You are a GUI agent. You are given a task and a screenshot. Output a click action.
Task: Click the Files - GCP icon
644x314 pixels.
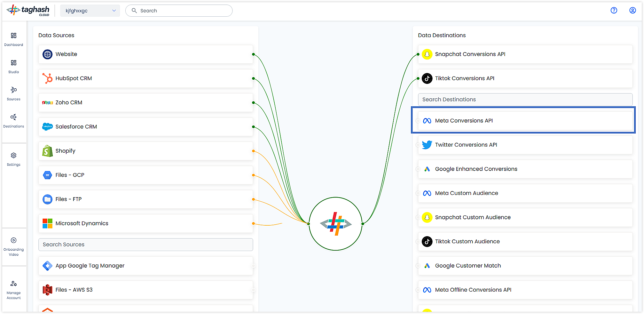point(48,175)
